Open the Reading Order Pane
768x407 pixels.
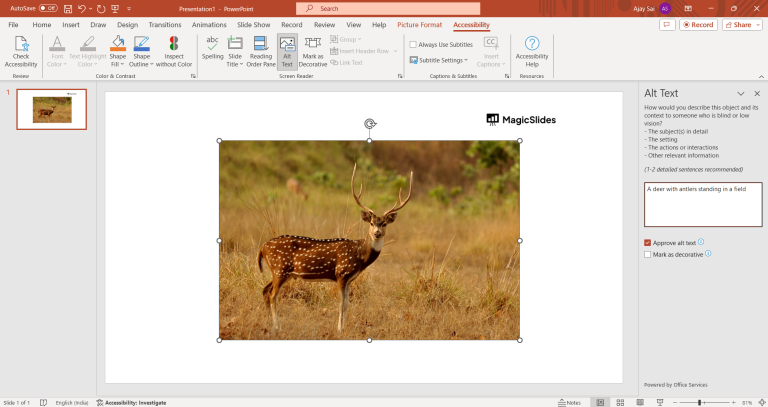tap(261, 51)
